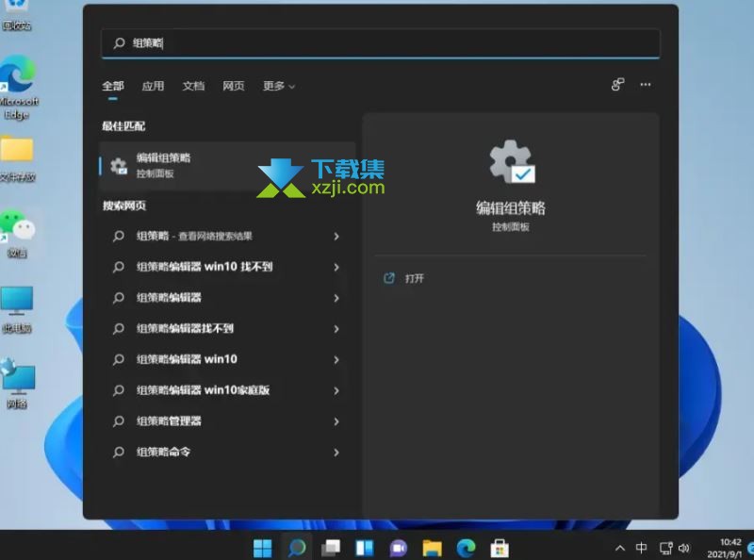Click the large 编辑组策略 preview icon

512,162
